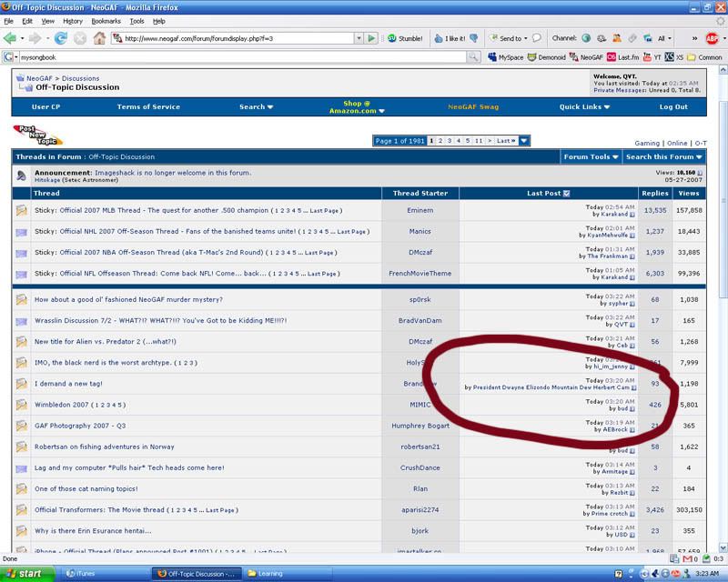Open the address bar history dropdown arrow
The height and width of the screenshot is (582, 728).
(x=359, y=38)
